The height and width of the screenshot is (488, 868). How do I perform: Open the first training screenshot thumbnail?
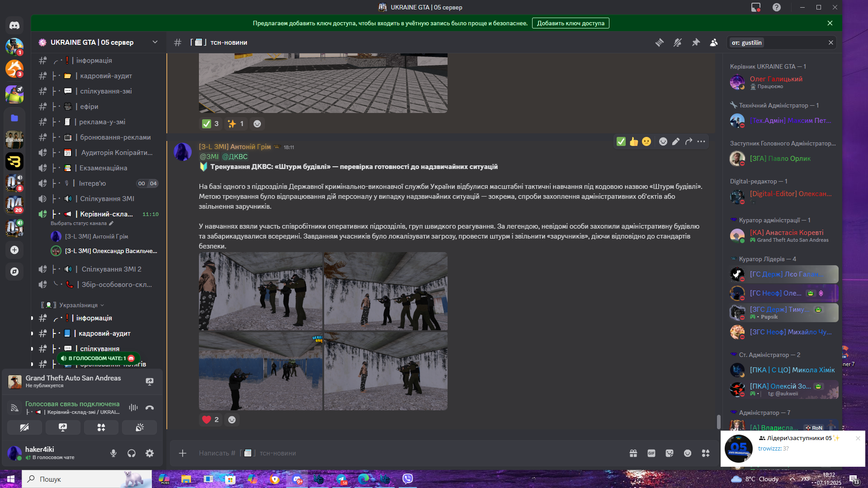pos(261,291)
